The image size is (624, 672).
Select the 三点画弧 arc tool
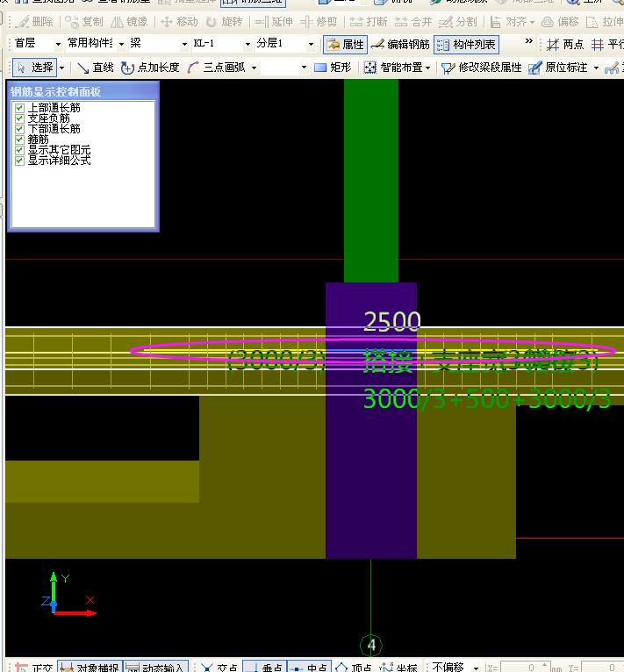coord(216,68)
